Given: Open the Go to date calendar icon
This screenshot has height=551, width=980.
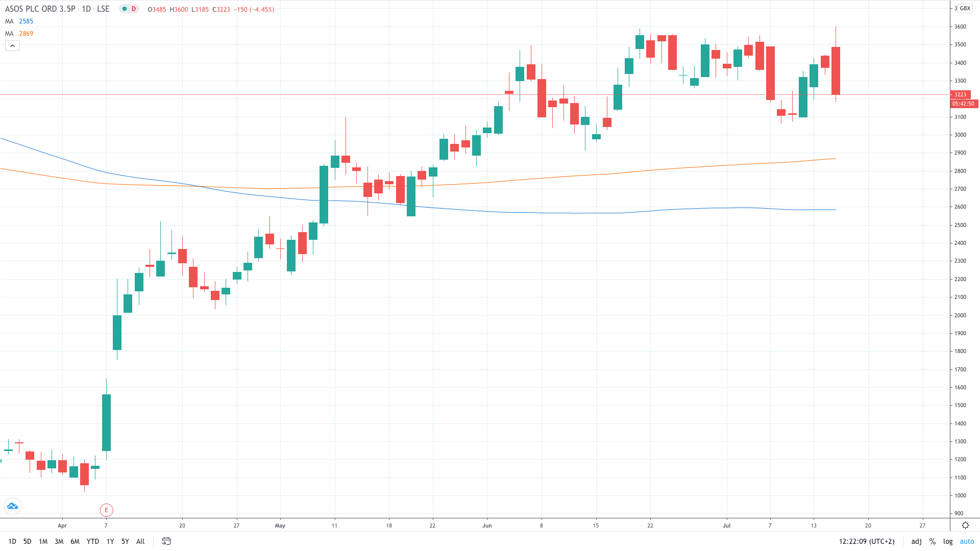Looking at the screenshot, I should point(166,541).
